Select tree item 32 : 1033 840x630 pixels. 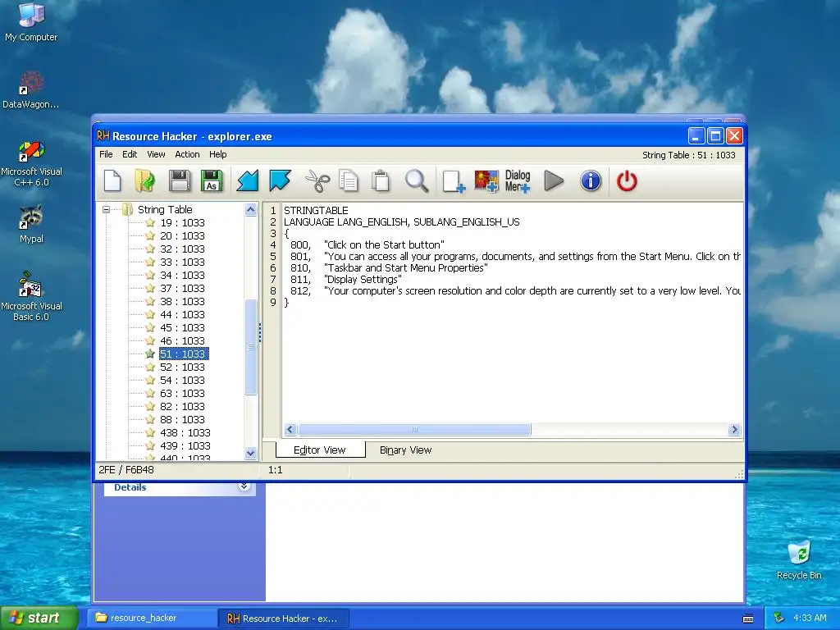coord(182,249)
